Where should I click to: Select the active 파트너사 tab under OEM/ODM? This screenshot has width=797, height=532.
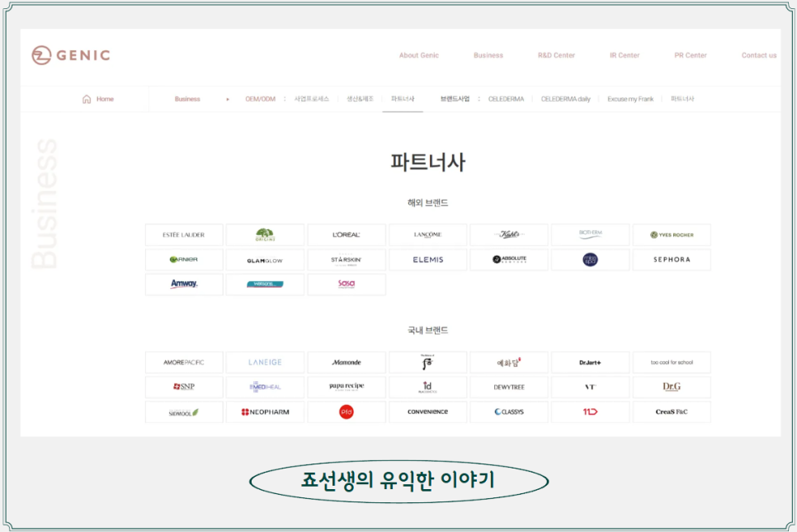click(403, 99)
